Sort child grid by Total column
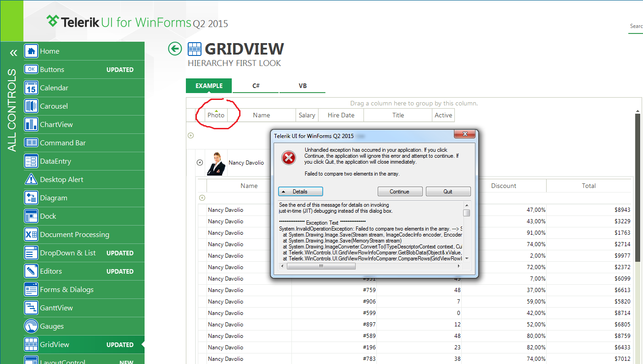The image size is (643, 364). tap(589, 186)
